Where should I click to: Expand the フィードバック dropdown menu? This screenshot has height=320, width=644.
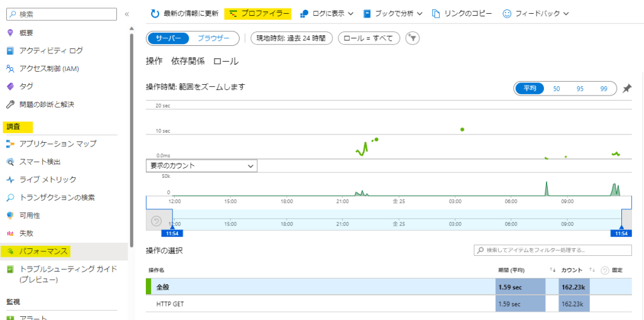[x=536, y=13]
